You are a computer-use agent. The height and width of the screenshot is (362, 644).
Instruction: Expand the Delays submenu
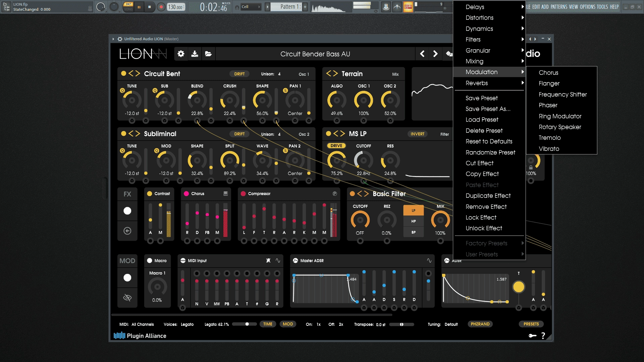[x=489, y=7]
